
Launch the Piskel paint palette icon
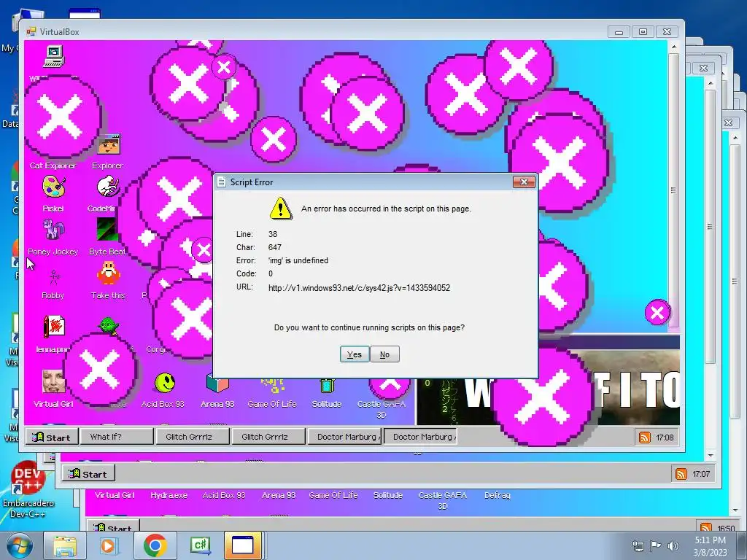53,187
